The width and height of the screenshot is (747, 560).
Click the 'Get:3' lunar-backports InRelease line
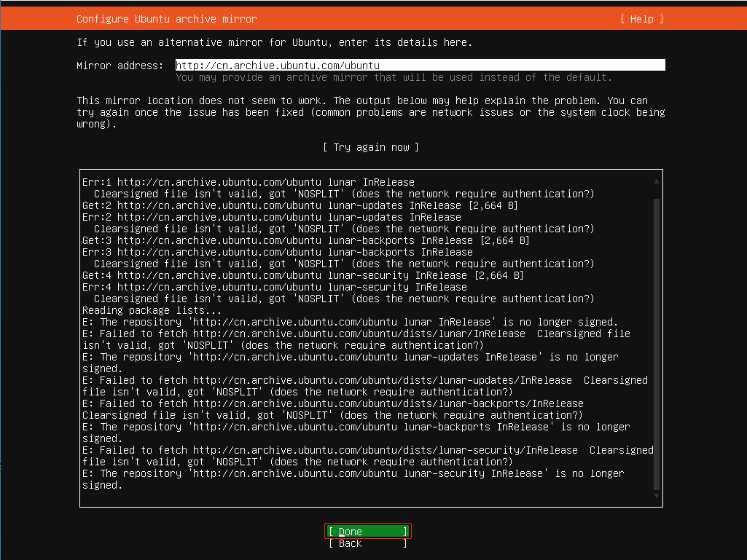306,240
